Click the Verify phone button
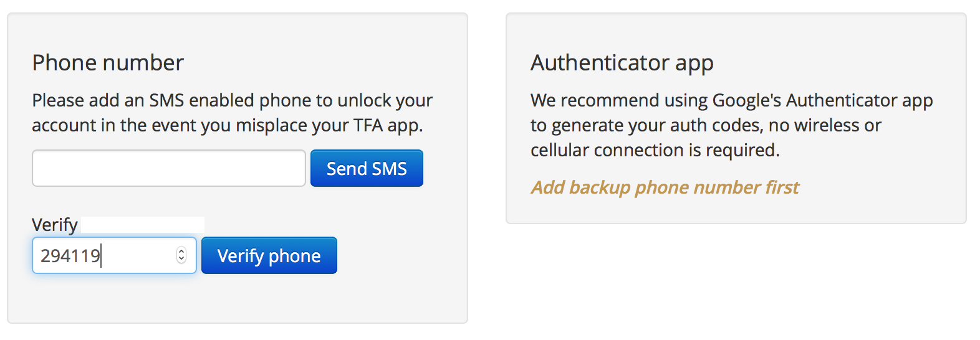980x340 pixels. pyautogui.click(x=269, y=255)
